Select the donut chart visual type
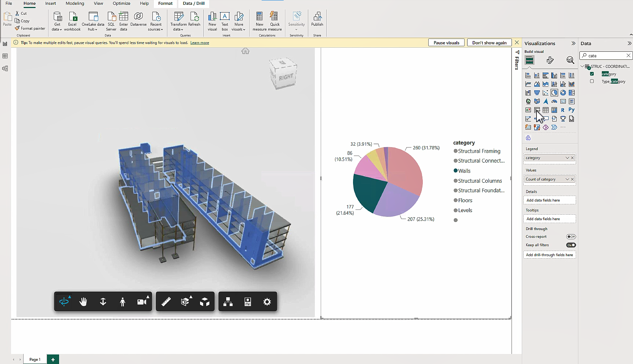Screen dimensions: 633x364 coord(563,93)
